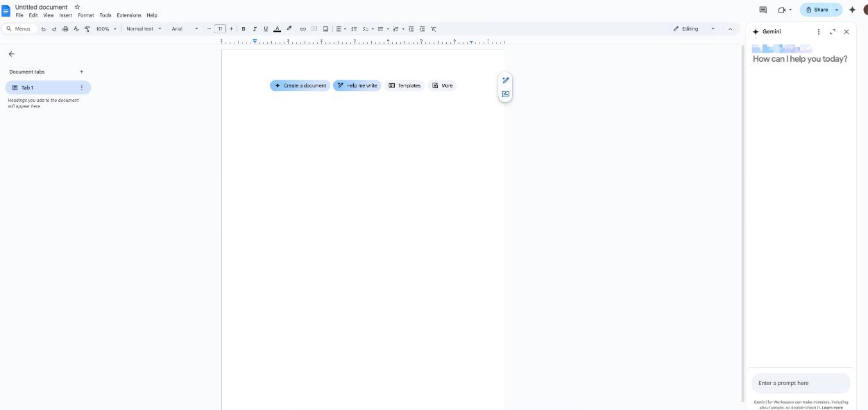Image resolution: width=868 pixels, height=410 pixels.
Task: Toggle bold formatting
Action: coord(244,29)
